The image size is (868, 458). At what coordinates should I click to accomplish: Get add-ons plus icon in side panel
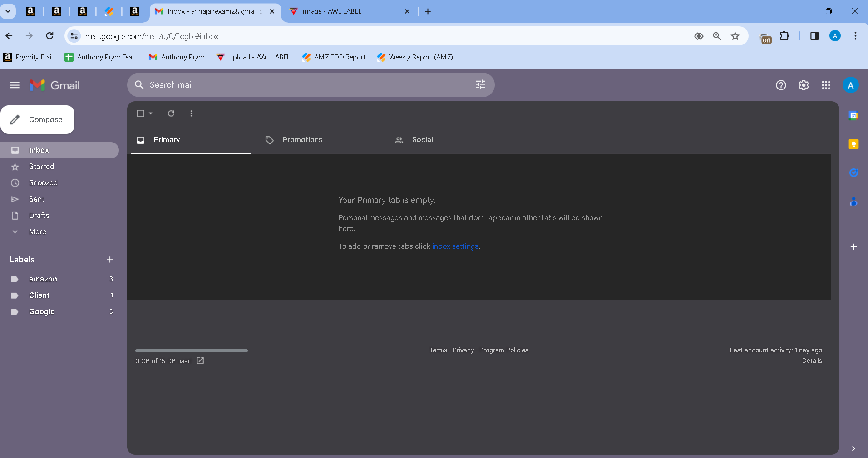[853, 247]
